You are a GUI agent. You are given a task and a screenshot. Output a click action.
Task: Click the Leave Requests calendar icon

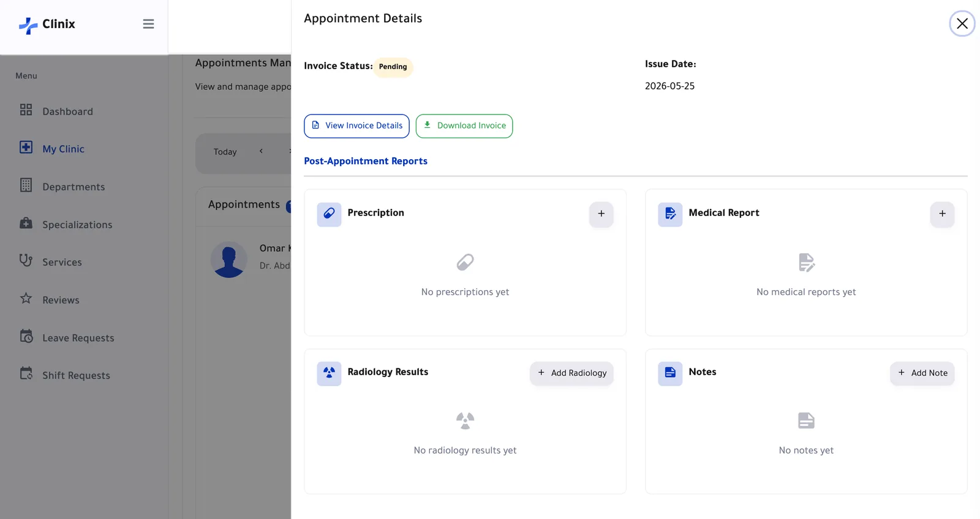pyautogui.click(x=26, y=336)
